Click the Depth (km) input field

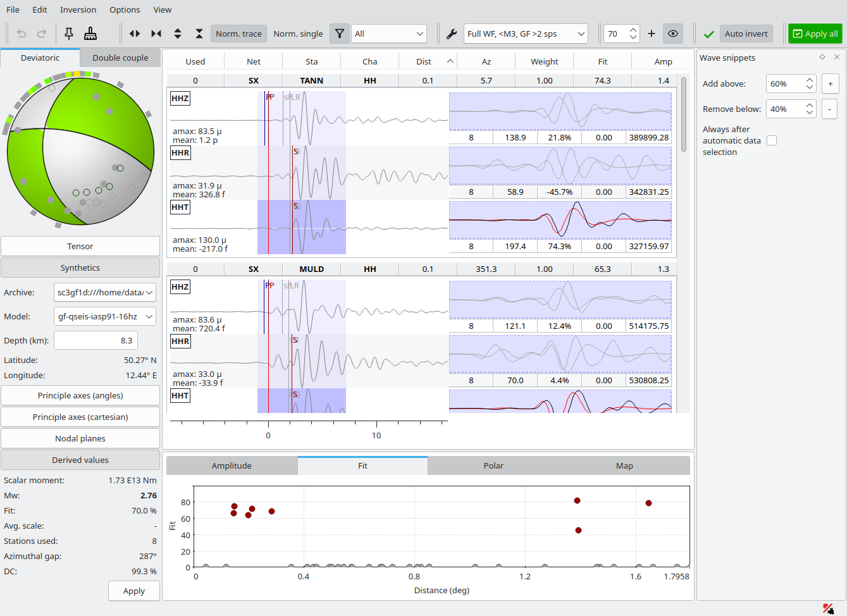95,340
